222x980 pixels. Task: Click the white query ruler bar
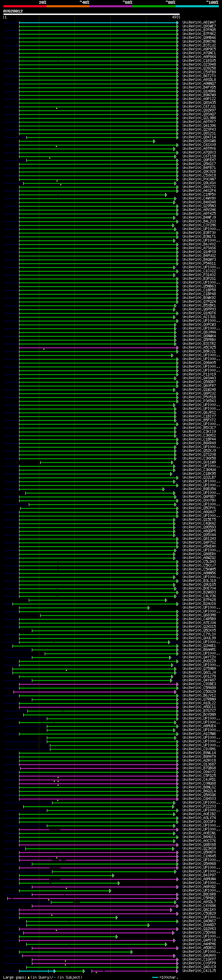tap(92, 14)
